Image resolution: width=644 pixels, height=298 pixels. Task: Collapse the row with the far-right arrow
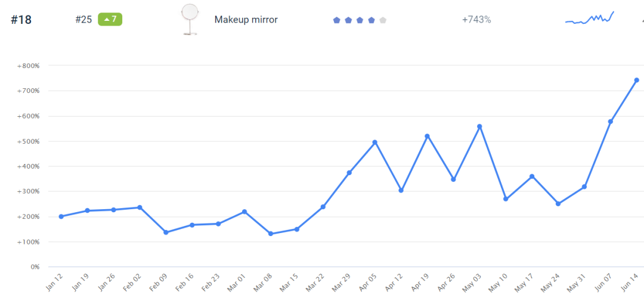tap(641, 20)
